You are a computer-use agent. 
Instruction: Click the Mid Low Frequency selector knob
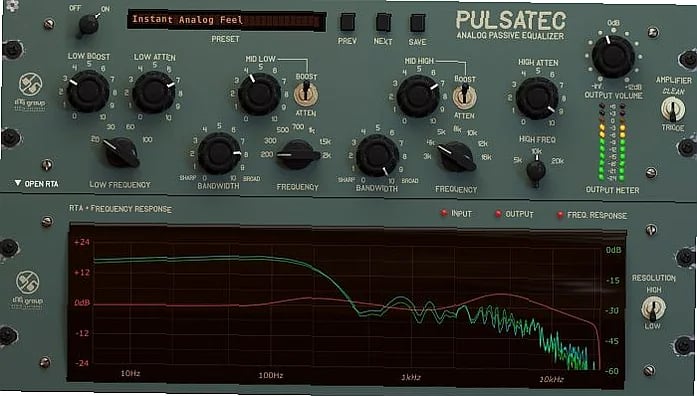tap(298, 155)
